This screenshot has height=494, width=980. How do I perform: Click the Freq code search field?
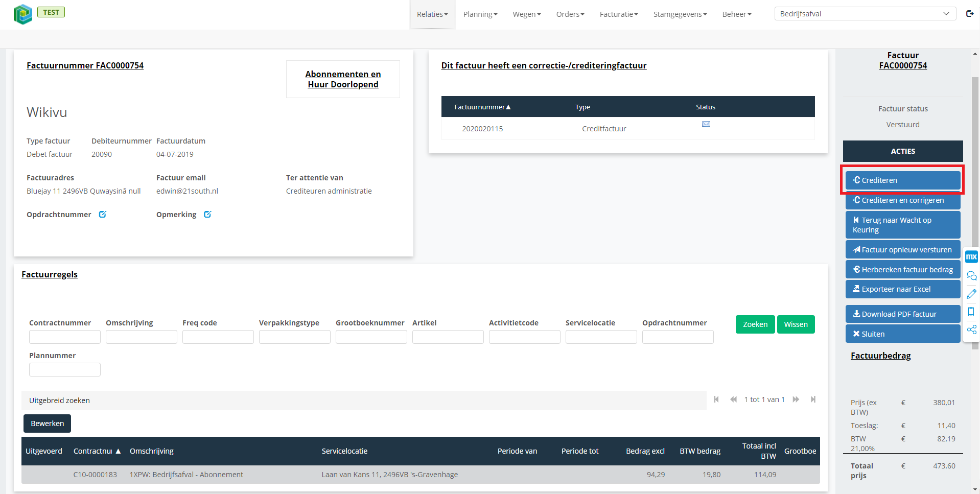[x=218, y=337]
